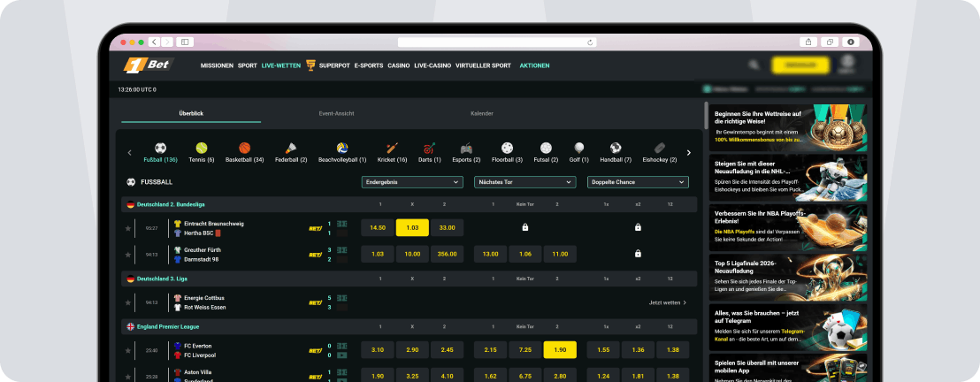Viewport: 980px width, 382px height.
Task: Select the Esports (2) gamepad icon
Action: (x=466, y=149)
